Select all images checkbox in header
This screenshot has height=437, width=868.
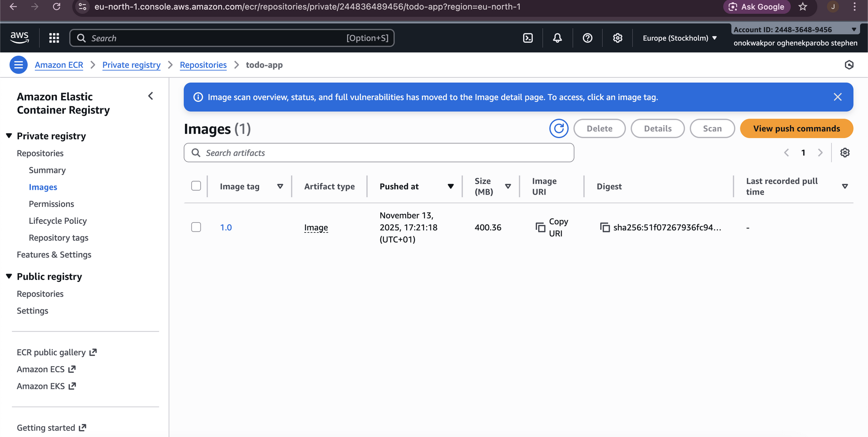196,186
